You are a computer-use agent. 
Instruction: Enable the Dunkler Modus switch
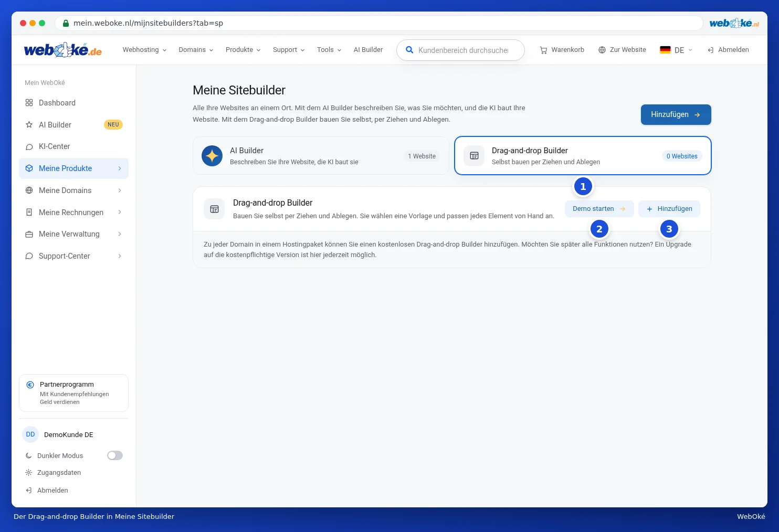tap(115, 455)
